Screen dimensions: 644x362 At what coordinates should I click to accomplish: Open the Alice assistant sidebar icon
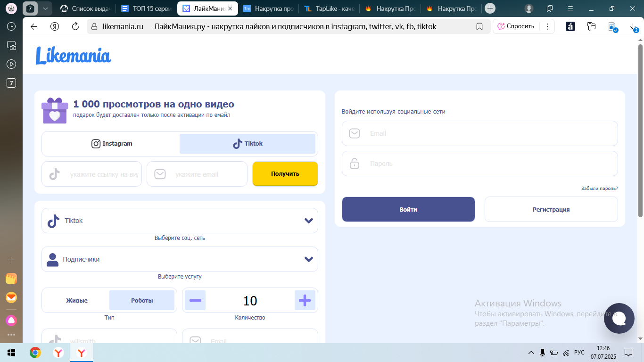11,321
